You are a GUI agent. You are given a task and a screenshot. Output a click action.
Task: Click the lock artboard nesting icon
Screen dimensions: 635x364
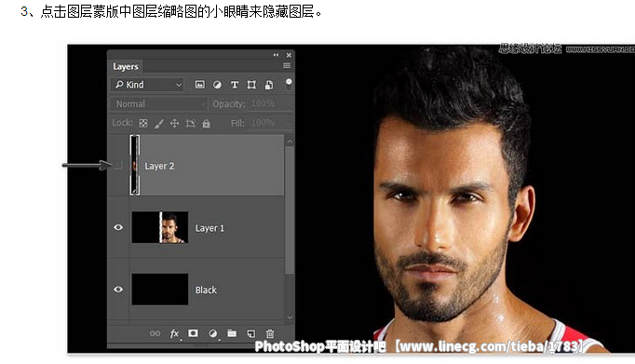pyautogui.click(x=190, y=123)
